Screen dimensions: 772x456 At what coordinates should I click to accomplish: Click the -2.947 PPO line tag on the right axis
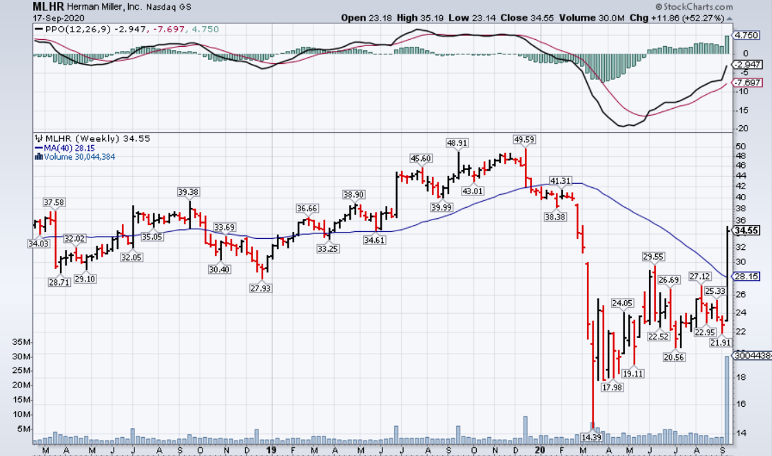(747, 65)
